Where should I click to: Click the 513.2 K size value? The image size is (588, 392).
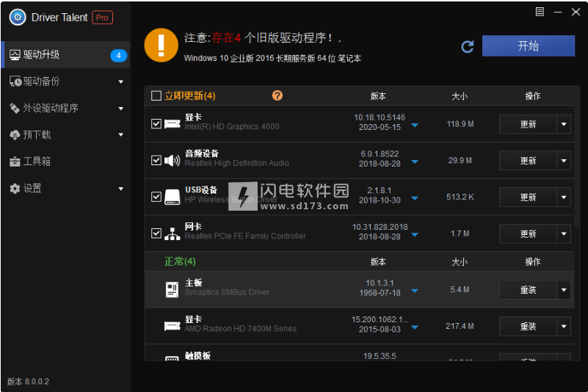pos(460,197)
